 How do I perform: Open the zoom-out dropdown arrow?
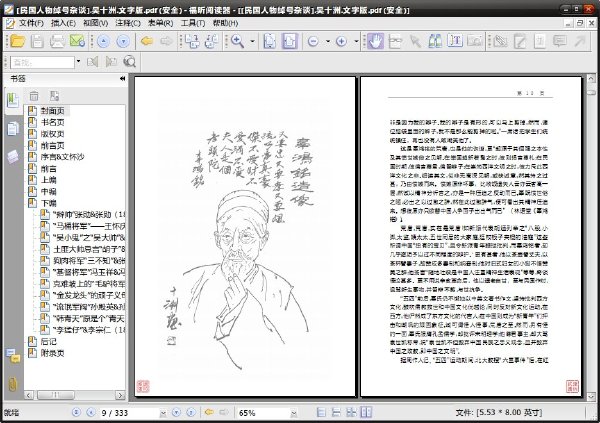tap(328, 41)
